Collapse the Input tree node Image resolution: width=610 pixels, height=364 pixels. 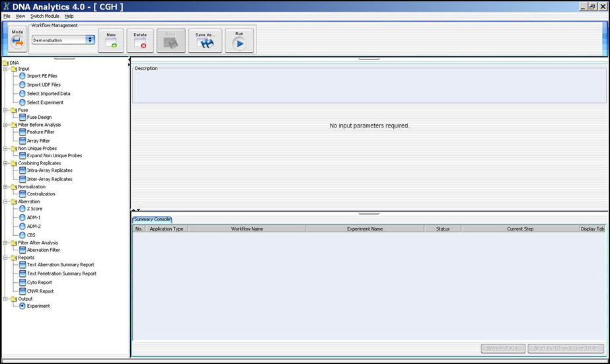5,69
